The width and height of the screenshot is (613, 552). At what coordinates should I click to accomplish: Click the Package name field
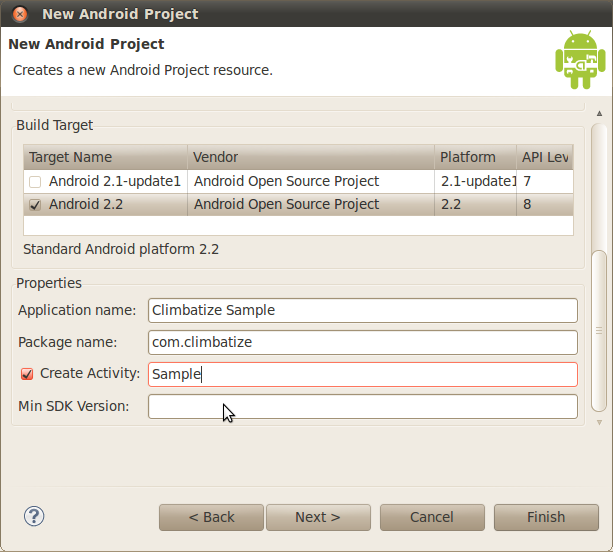pyautogui.click(x=363, y=342)
